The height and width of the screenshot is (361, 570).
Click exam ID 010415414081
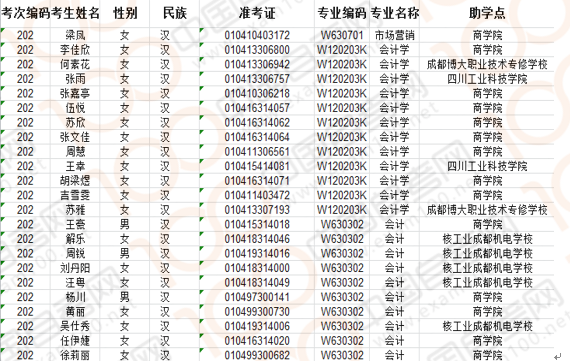tap(257, 166)
